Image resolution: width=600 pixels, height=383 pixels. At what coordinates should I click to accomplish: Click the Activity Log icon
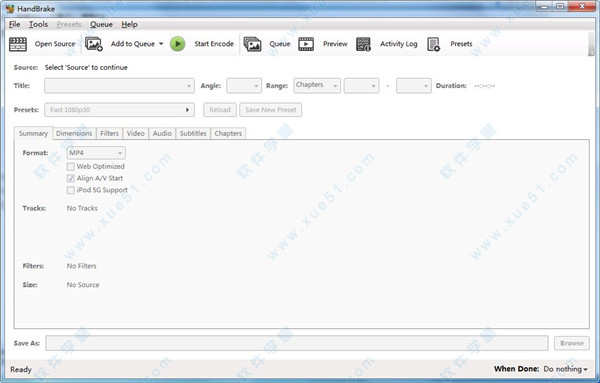point(363,44)
